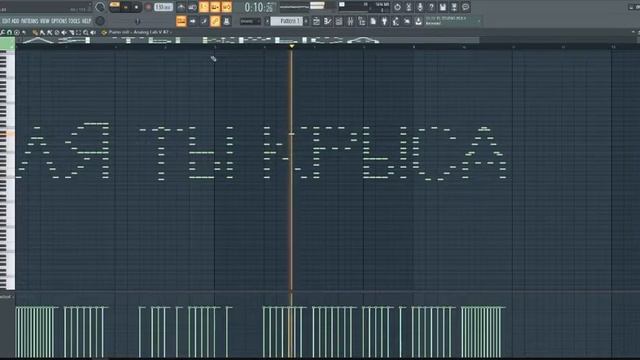Open the global snap selector dropdown

pos(250,21)
